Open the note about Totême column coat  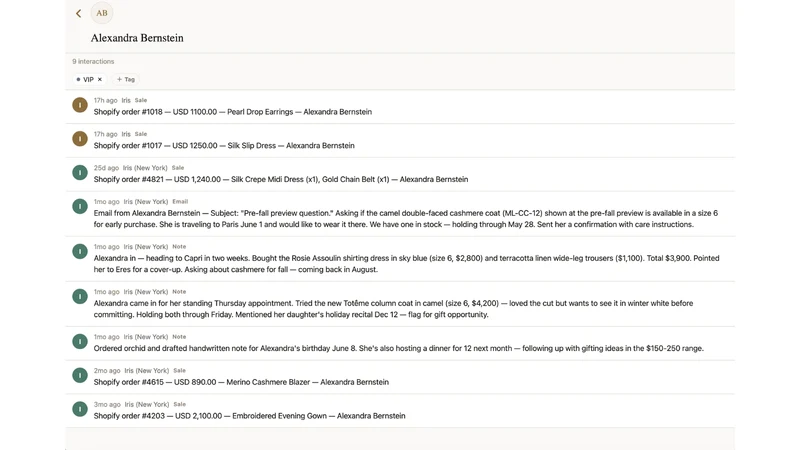(400, 303)
